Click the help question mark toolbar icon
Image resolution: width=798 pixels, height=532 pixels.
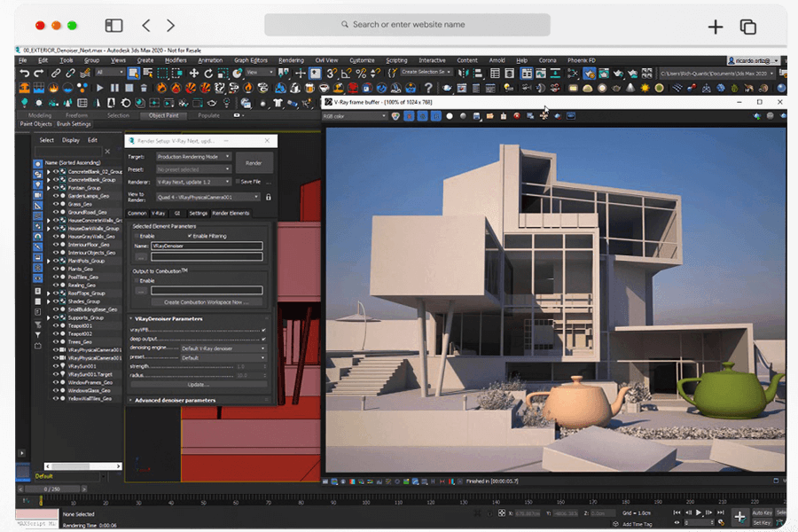428,88
